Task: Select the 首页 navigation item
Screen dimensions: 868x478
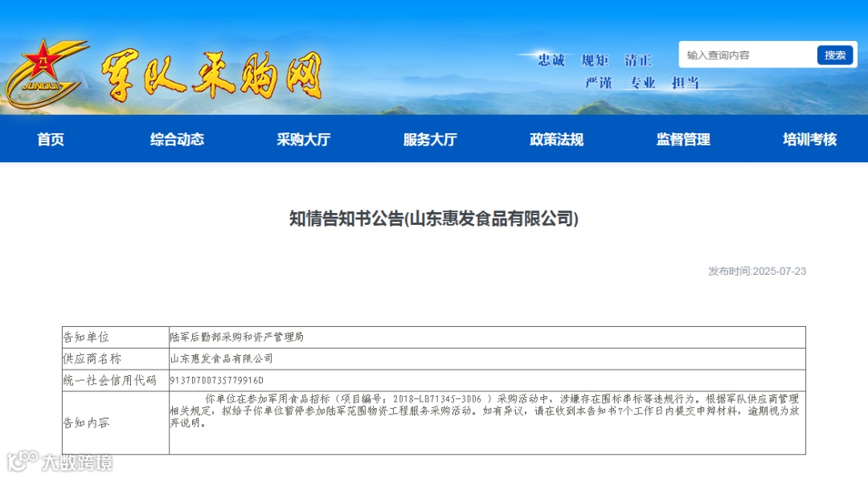Action: point(51,139)
